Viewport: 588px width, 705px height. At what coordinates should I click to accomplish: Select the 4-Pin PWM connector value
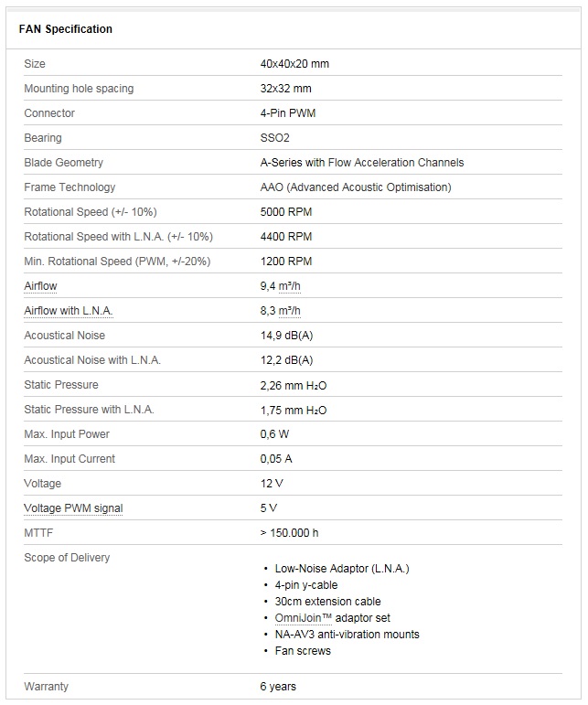(x=288, y=113)
